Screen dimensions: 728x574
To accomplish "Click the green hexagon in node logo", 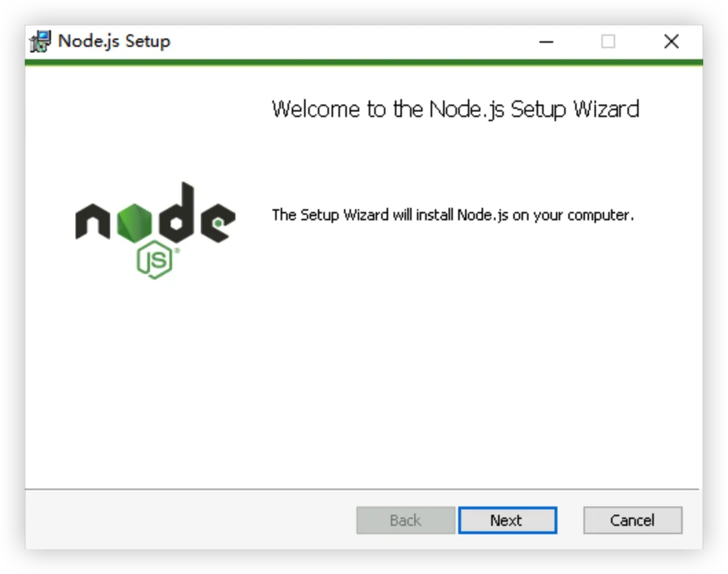I will pos(134,224).
